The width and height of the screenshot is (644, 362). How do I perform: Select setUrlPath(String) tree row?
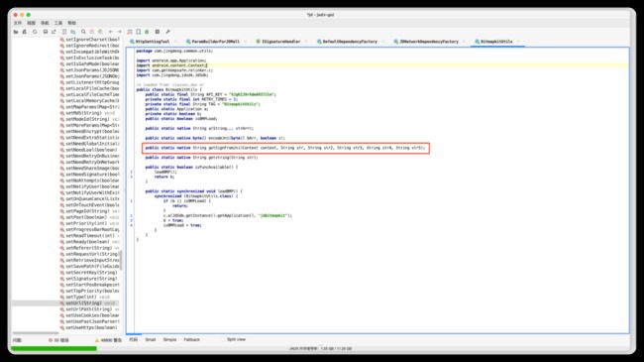[x=89, y=309]
